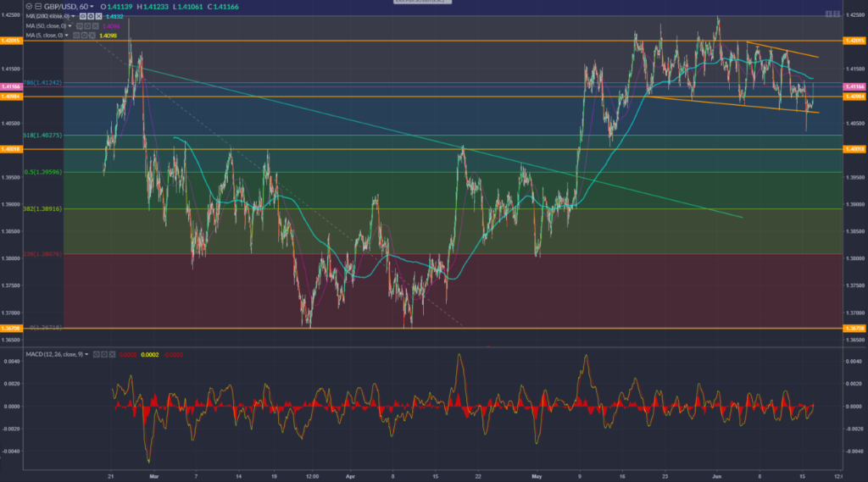Click the left pane layout icon at top right
Screen dimensions: 868x482
click(829, 14)
